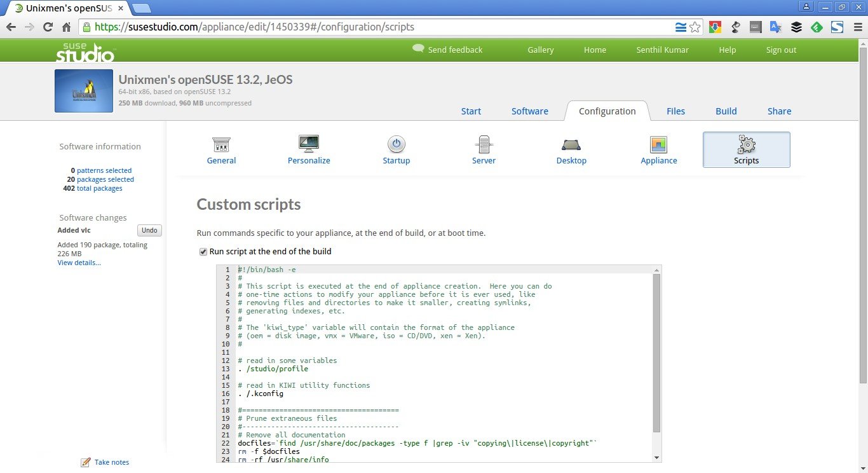Reload the page with refresh icon
The width and height of the screenshot is (868, 473).
pyautogui.click(x=48, y=27)
